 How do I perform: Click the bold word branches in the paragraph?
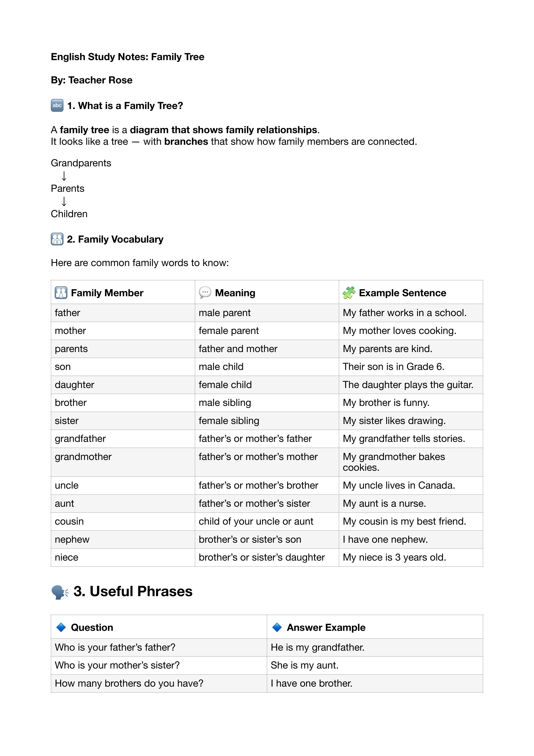[186, 142]
